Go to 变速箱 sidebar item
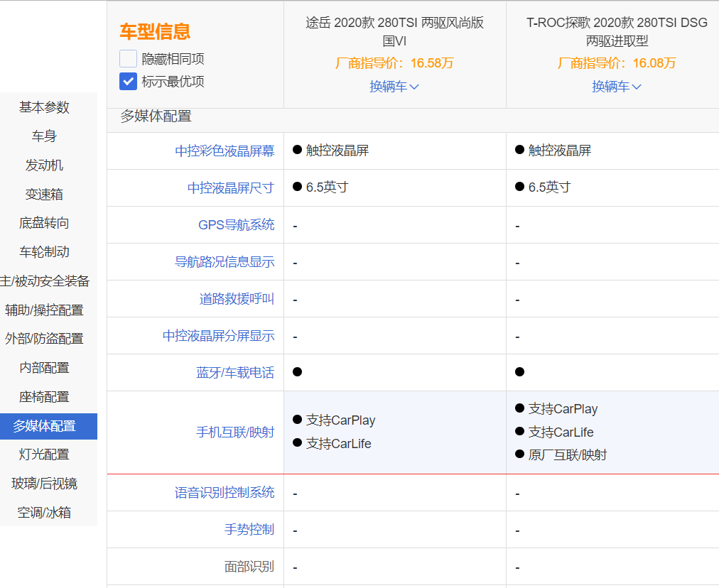 click(x=44, y=195)
